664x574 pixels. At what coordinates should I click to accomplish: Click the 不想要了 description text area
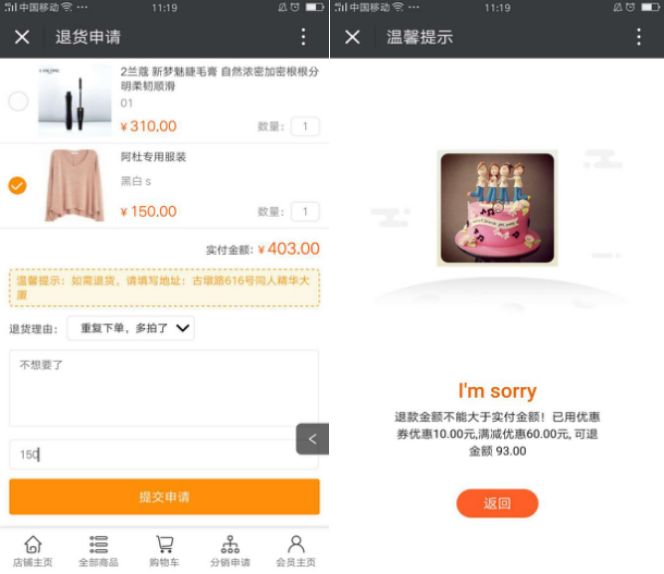(x=164, y=388)
